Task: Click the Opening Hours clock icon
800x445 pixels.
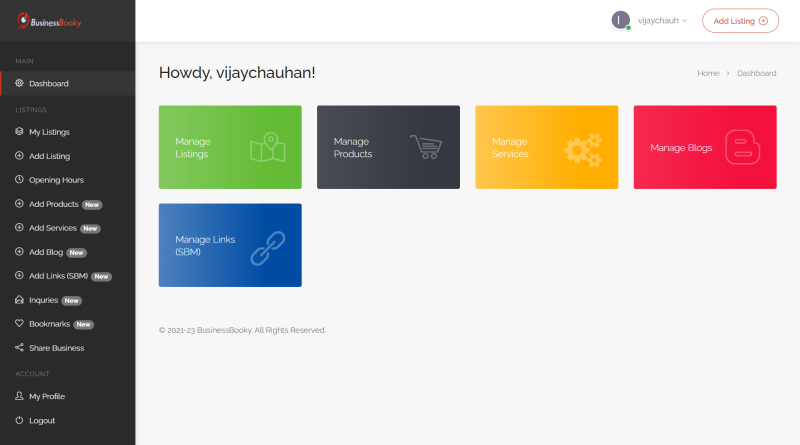Action: [19, 180]
